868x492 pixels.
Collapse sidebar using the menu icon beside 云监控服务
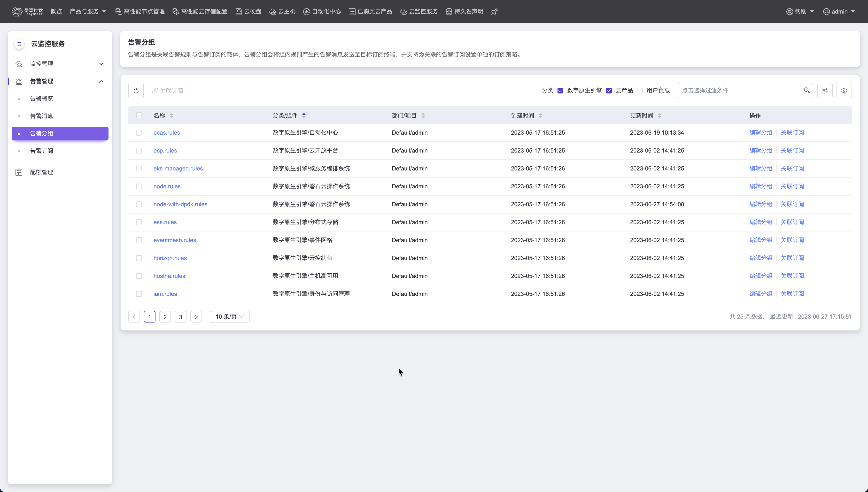[x=19, y=44]
